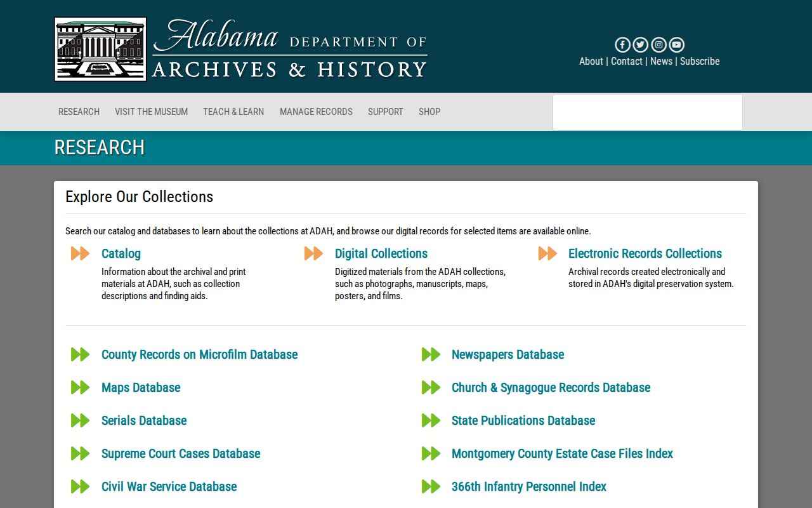Click green arrow icon beside Newspapers Database
The width and height of the screenshot is (812, 508).
click(x=431, y=354)
